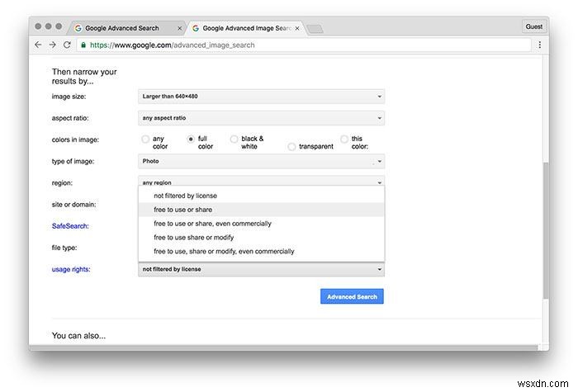Image resolution: width=578 pixels, height=392 pixels.
Task: Open the usage rights help link
Action: click(x=71, y=269)
